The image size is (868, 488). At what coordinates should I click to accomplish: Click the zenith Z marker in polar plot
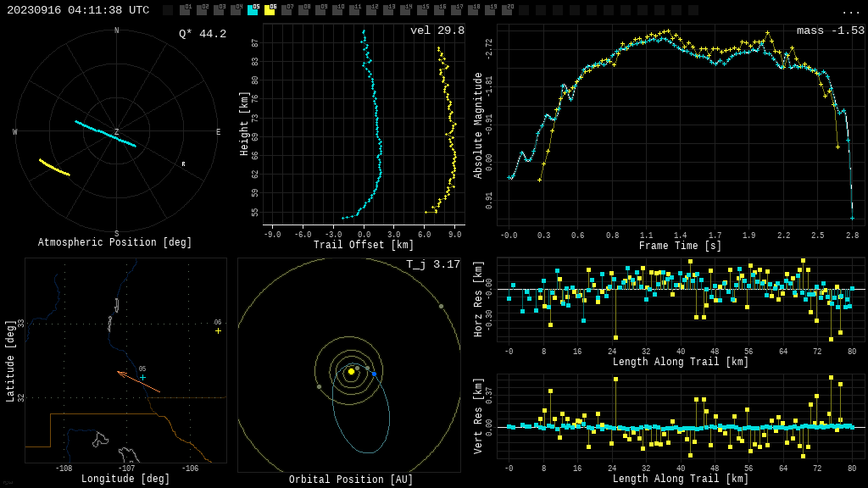117,131
